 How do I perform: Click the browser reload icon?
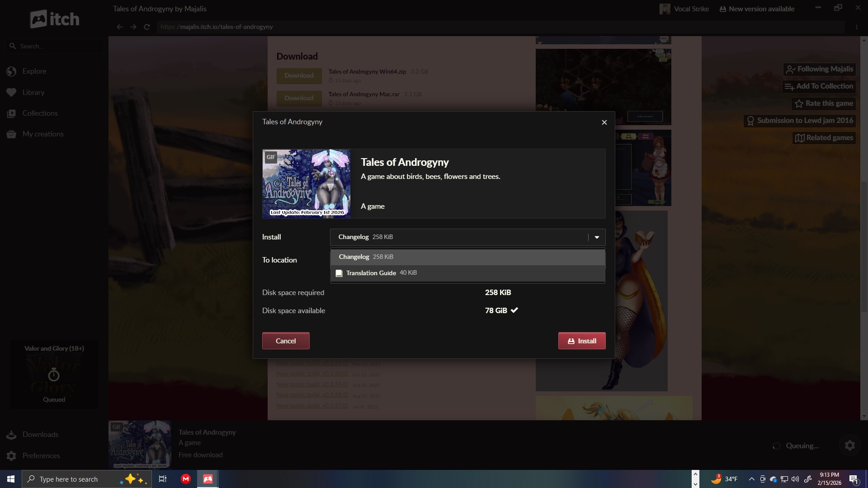pos(146,27)
